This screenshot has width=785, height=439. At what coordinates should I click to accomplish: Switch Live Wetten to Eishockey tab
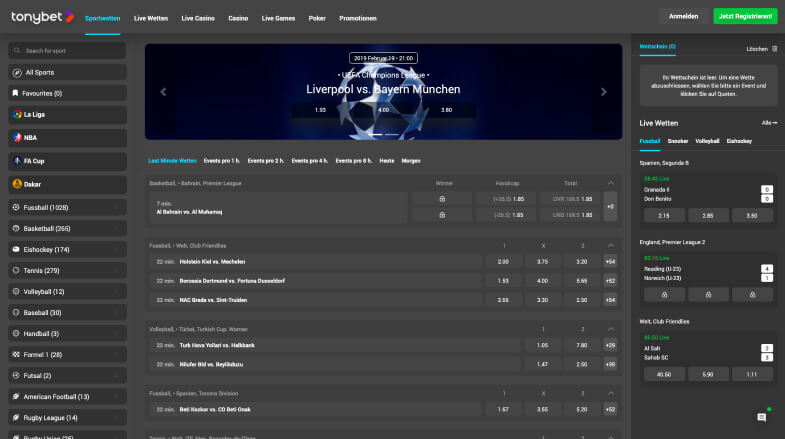739,141
